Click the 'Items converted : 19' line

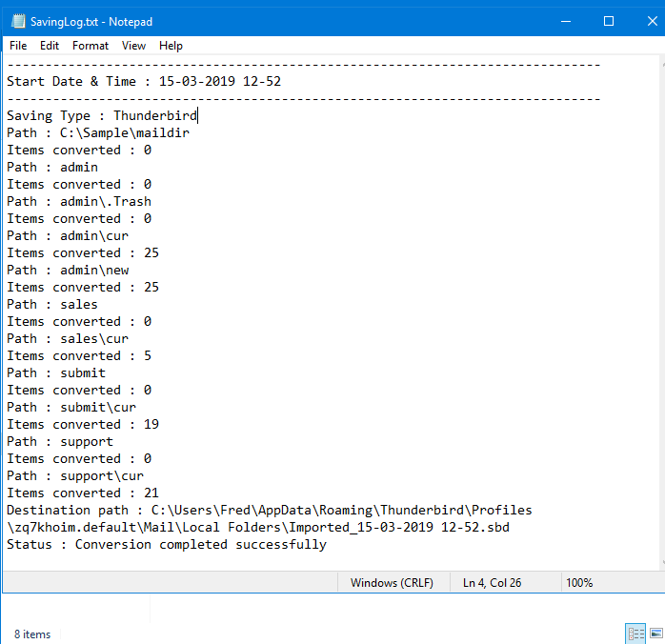pos(83,424)
